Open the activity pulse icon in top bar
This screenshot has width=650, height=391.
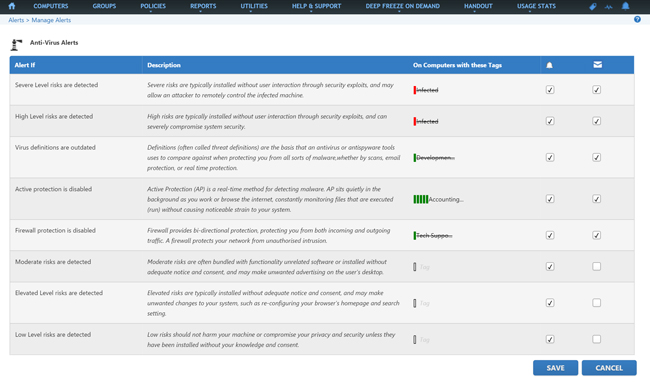pos(609,7)
